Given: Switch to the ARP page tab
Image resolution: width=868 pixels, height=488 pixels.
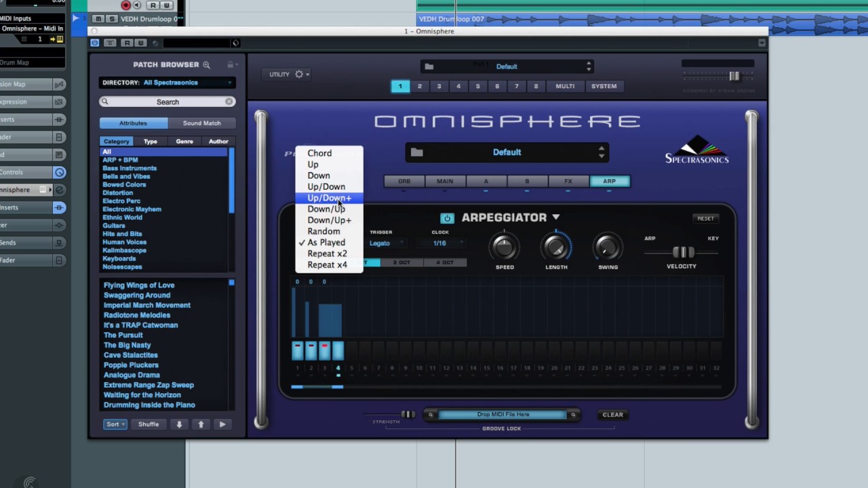Looking at the screenshot, I should [x=609, y=181].
